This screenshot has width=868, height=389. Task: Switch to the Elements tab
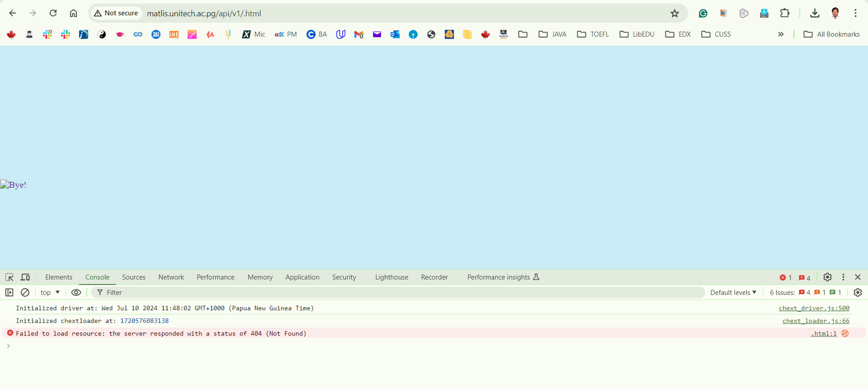[x=59, y=277]
